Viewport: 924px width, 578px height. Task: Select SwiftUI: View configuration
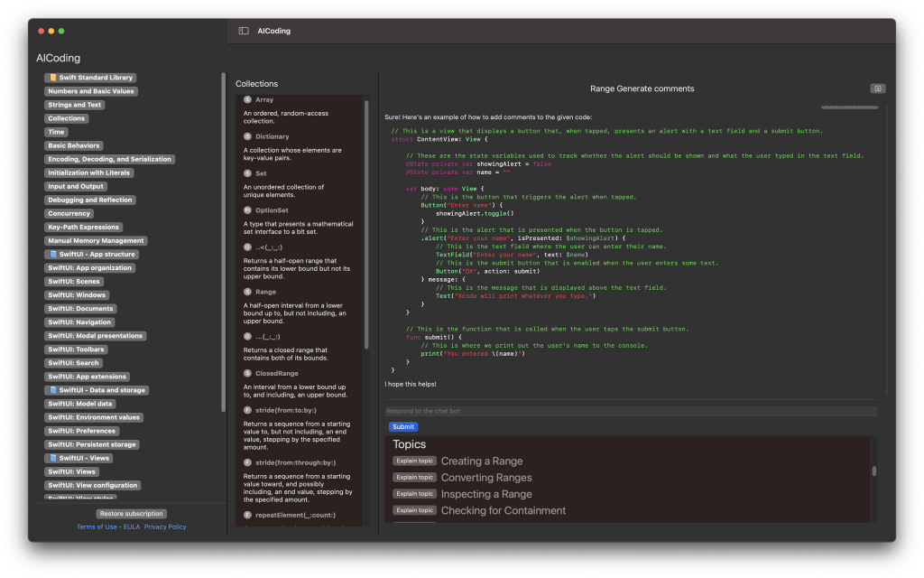click(x=93, y=485)
